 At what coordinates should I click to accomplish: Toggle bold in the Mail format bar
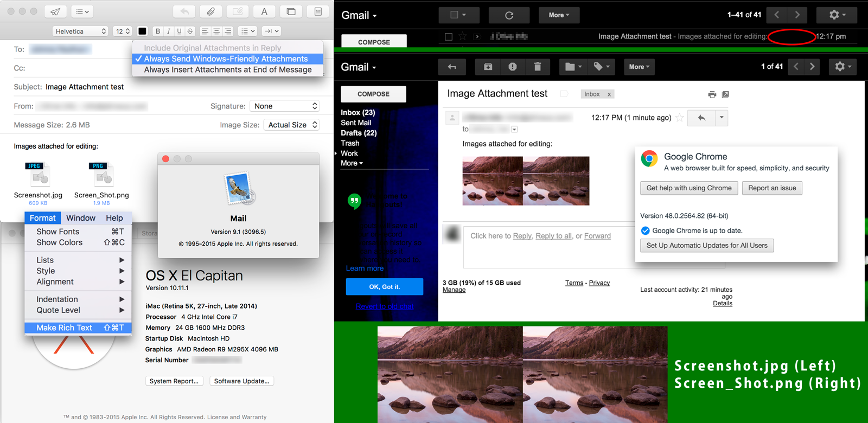coord(157,31)
